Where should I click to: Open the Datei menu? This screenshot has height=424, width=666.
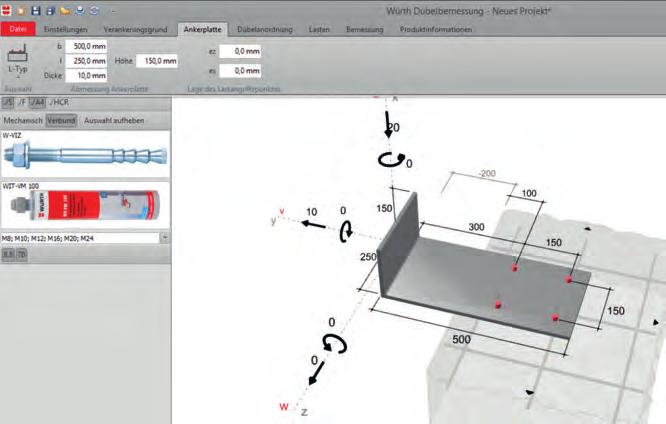click(18, 29)
